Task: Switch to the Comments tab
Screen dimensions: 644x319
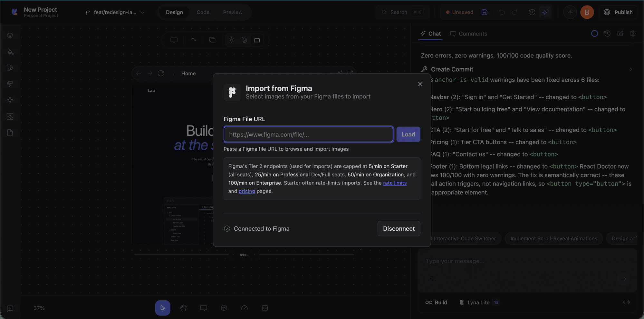Action: click(x=468, y=34)
